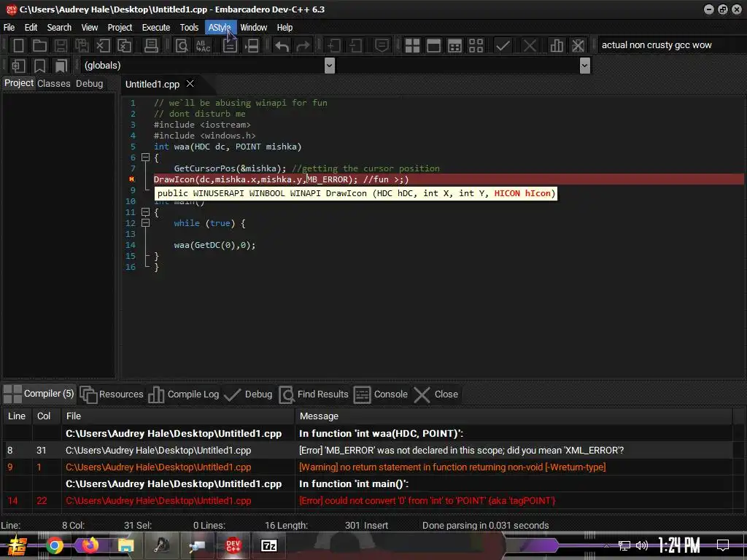747x560 pixels.
Task: Redo with the forward arrow icon
Action: pos(303,46)
